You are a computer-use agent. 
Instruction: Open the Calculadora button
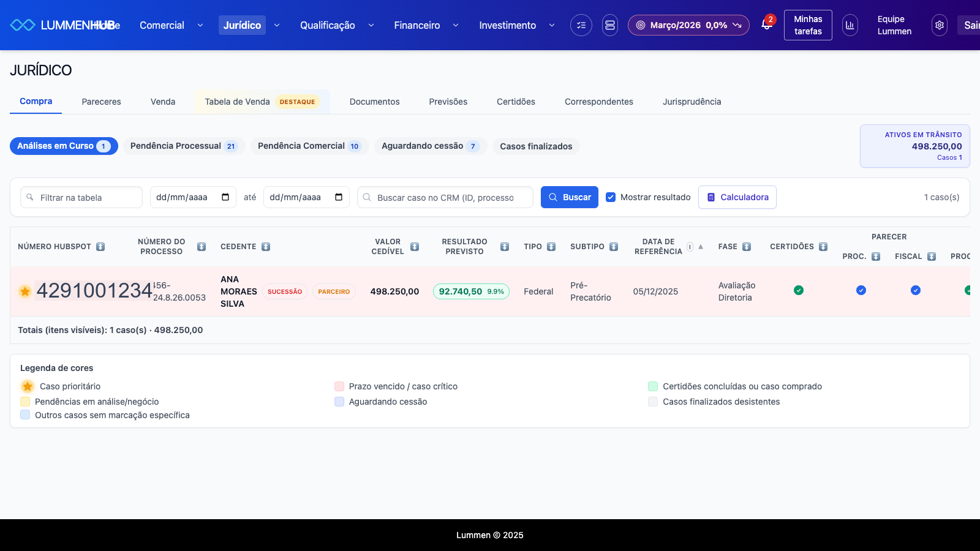click(737, 197)
